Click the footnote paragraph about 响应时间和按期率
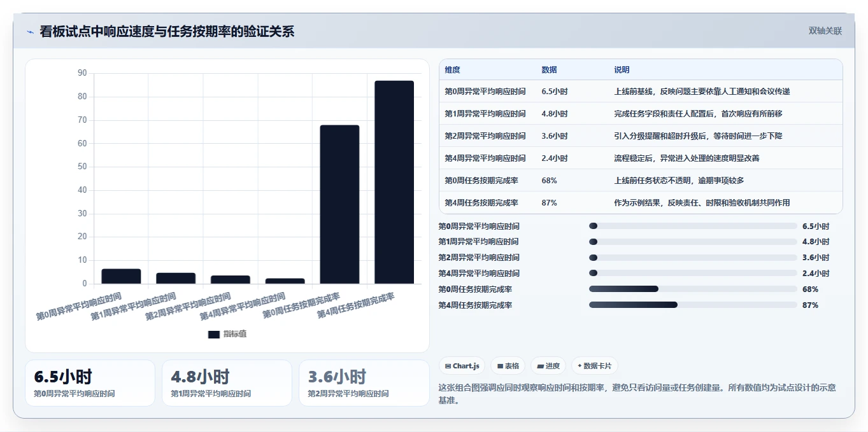 pos(637,394)
